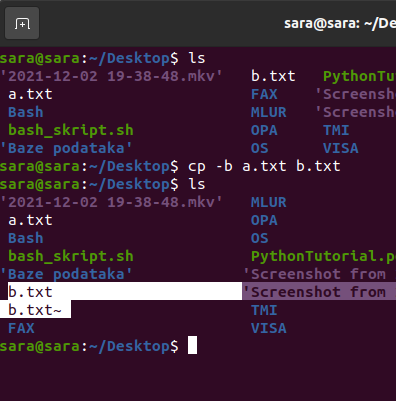This screenshot has height=401, width=396.
Task: Select Bash folder listed after the cp command
Action: [x=26, y=238]
